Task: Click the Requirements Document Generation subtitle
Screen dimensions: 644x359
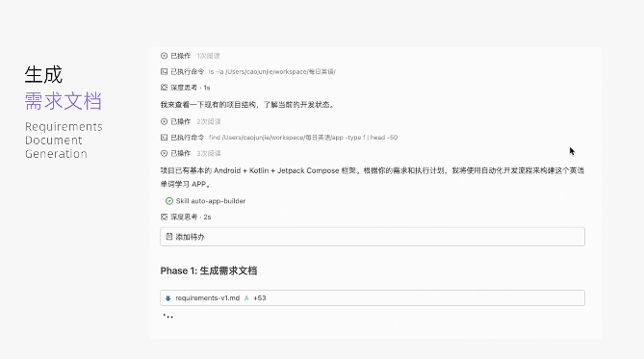Action: tap(64, 141)
